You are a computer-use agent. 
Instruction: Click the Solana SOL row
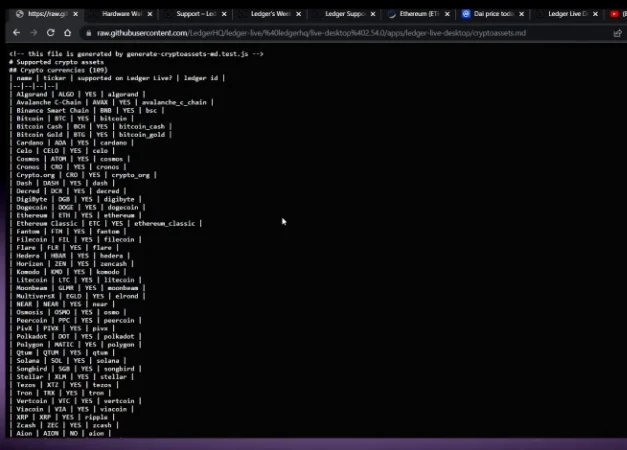[68, 361]
